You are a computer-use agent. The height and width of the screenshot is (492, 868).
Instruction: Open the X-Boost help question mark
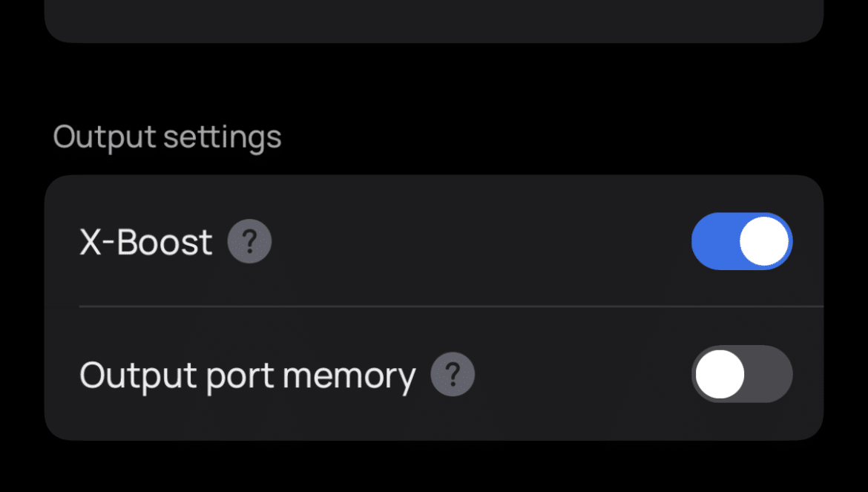[x=250, y=241]
